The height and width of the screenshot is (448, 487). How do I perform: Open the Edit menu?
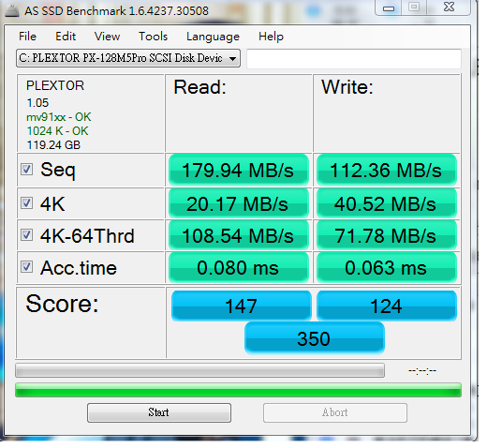pos(66,37)
